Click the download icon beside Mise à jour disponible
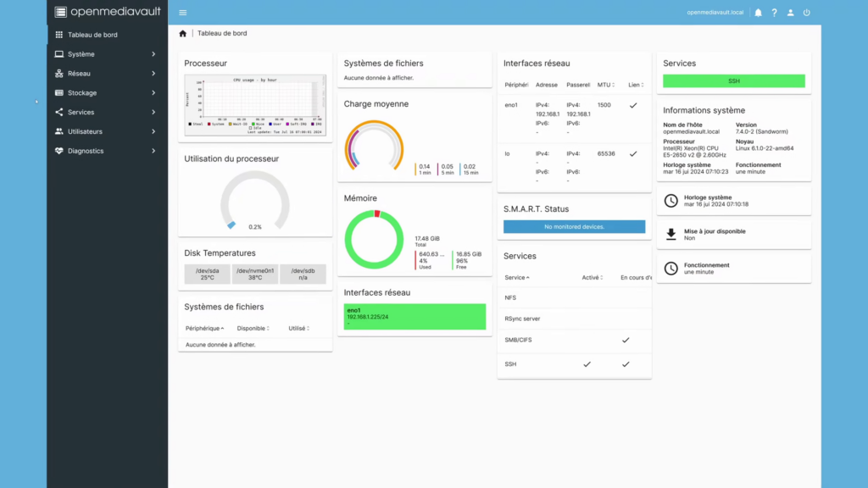 coord(670,235)
